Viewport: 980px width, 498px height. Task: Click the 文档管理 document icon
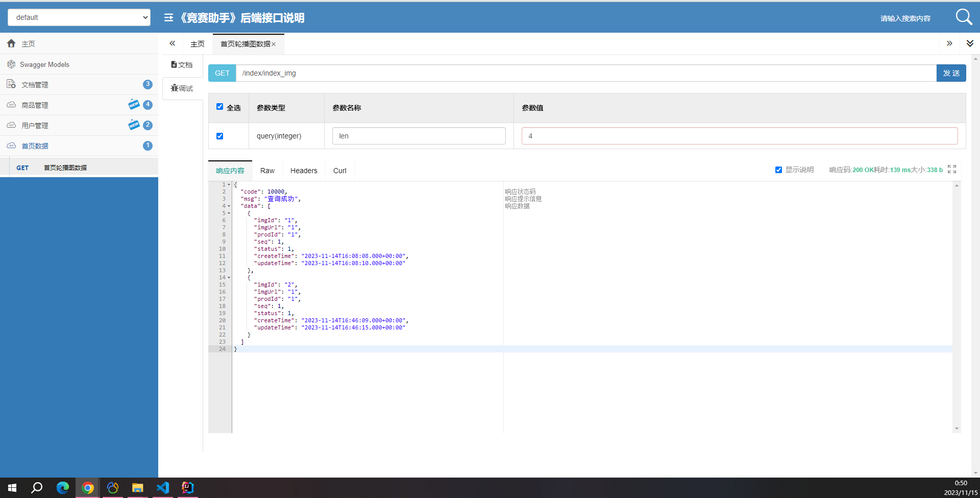pos(11,84)
